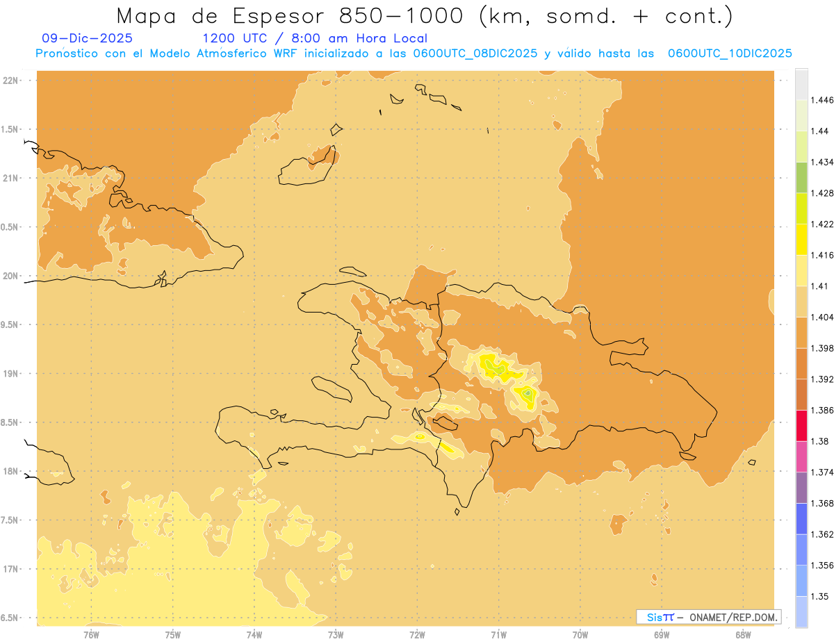This screenshot has width=834, height=644.
Task: Click the 68W longitude label
Action: click(743, 635)
